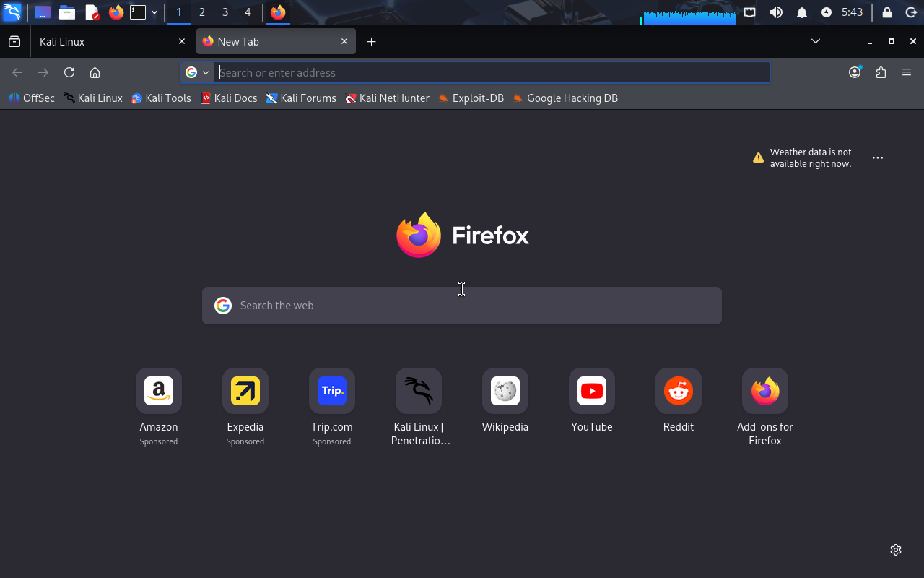Open the Firefox account icon
Viewport: 924px width, 578px height.
coord(855,72)
